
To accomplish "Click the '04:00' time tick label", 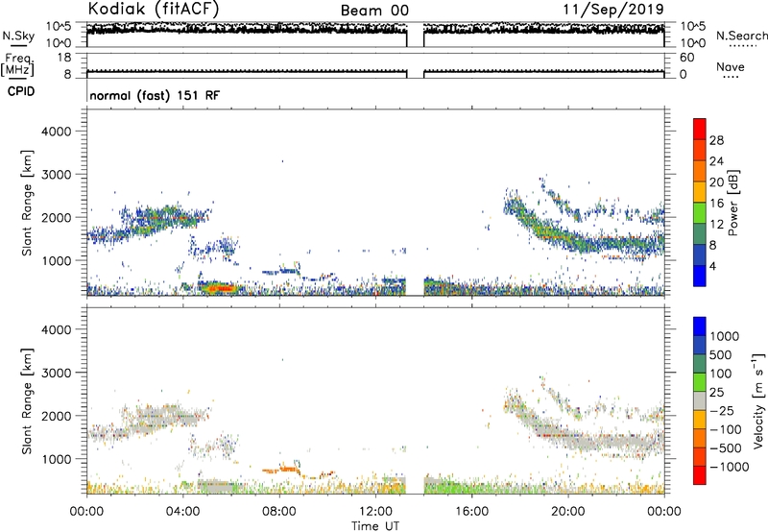I will click(182, 512).
